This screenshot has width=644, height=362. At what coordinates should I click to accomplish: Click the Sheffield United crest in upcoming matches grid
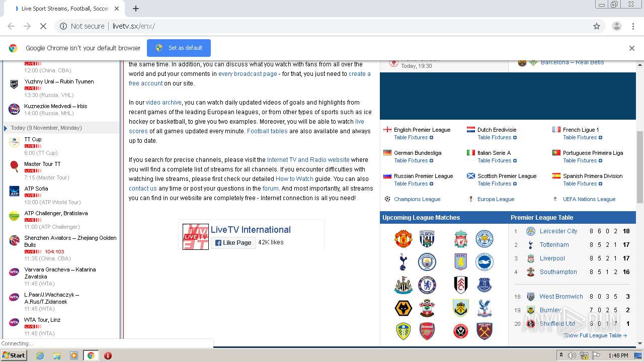coord(460,331)
